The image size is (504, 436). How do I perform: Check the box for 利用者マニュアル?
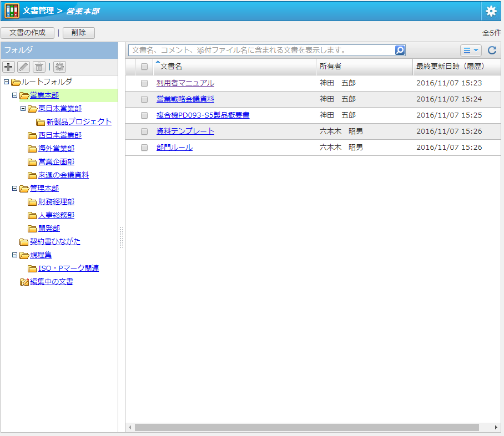(x=144, y=83)
